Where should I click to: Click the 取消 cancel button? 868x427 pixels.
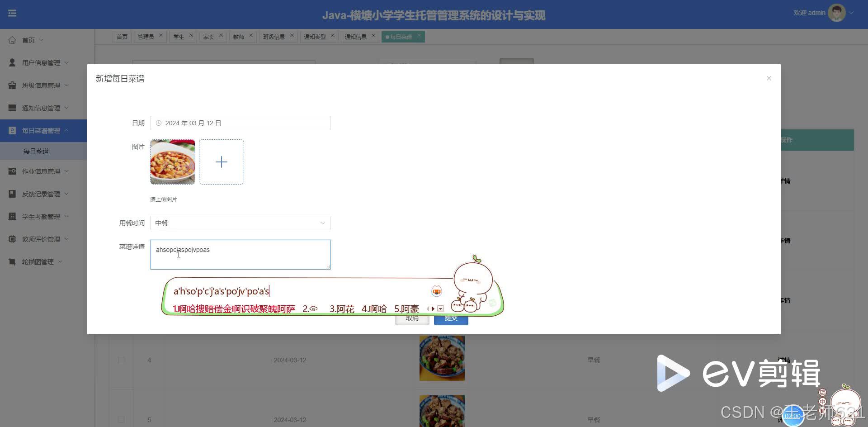[412, 319]
